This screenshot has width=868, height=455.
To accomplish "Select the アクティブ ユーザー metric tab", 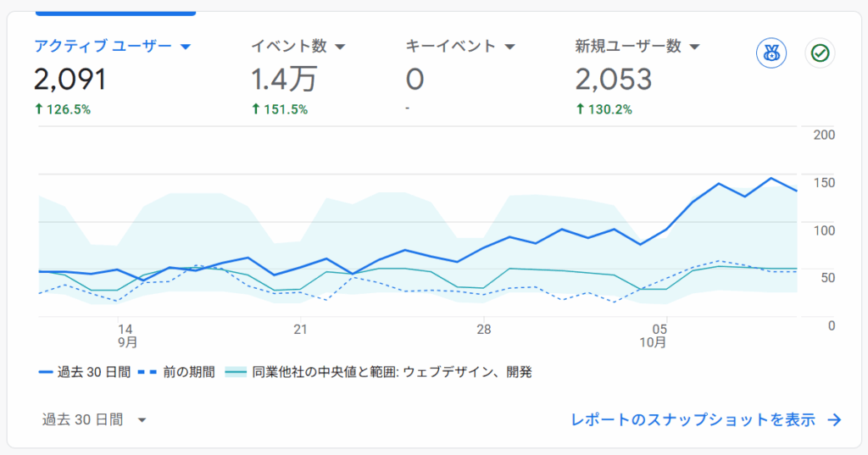I will click(x=103, y=47).
